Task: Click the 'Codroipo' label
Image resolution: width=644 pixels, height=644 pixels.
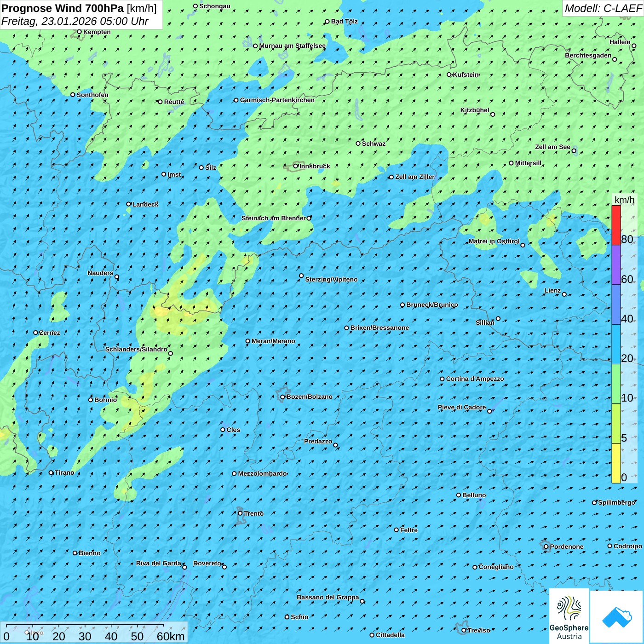Action: 628,546
